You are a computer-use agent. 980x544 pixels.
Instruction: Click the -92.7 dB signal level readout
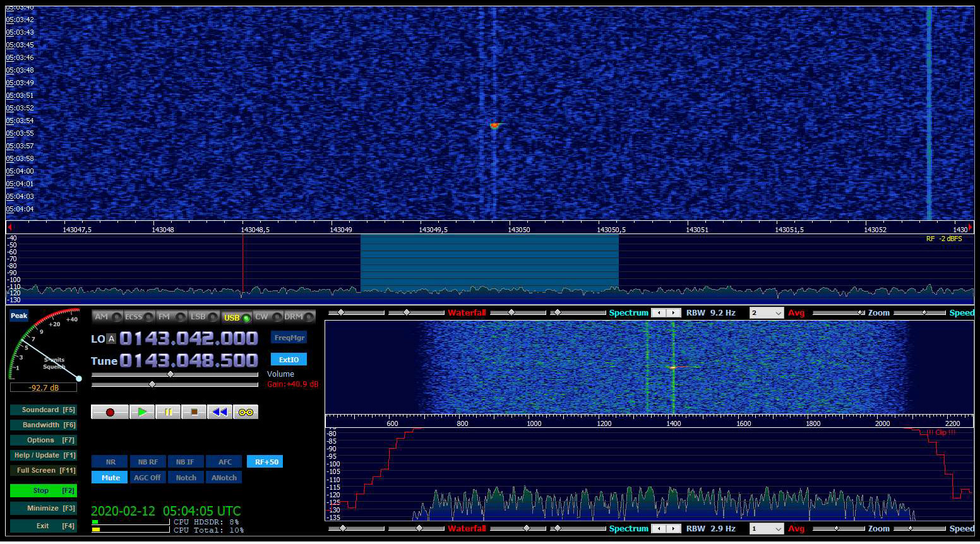(44, 387)
